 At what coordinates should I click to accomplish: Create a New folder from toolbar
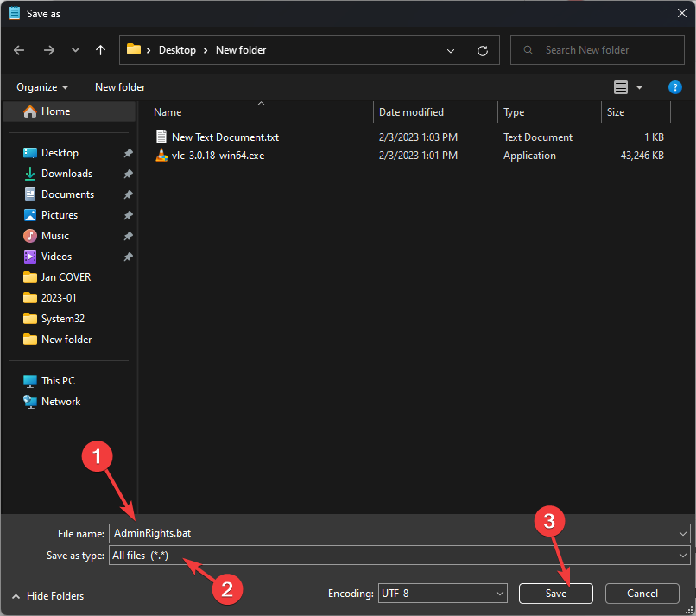(120, 87)
